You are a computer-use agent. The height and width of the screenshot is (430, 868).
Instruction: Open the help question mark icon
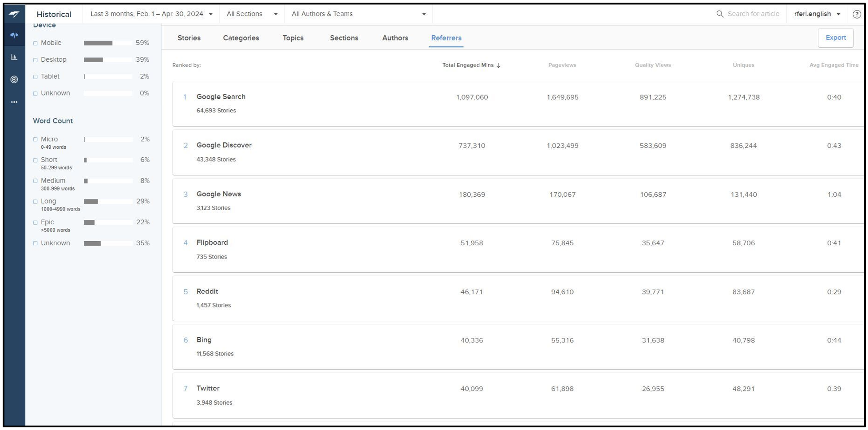click(x=857, y=14)
